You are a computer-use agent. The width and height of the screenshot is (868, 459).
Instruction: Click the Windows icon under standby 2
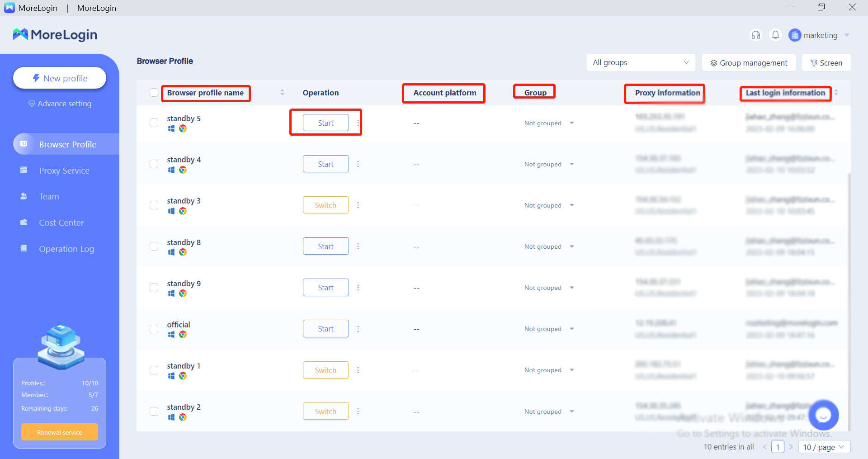[171, 417]
